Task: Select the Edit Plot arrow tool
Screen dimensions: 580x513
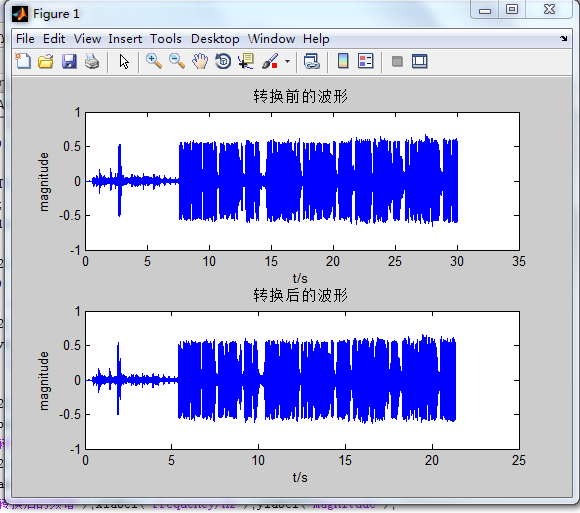Action: 124,61
